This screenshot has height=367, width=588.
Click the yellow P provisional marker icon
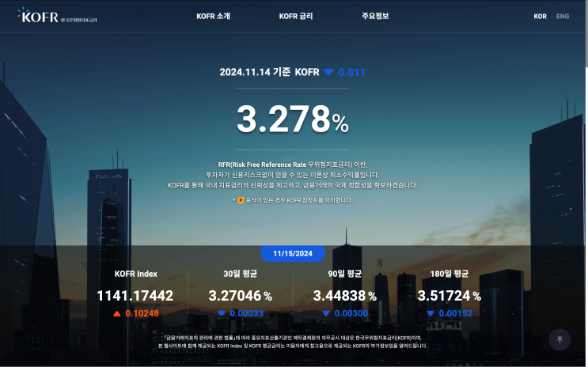pyautogui.click(x=241, y=201)
